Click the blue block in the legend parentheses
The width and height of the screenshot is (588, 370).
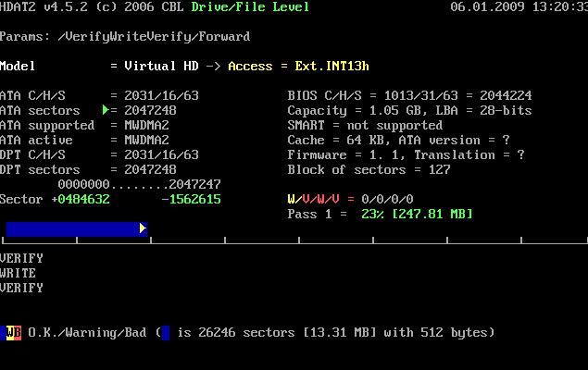tap(166, 333)
